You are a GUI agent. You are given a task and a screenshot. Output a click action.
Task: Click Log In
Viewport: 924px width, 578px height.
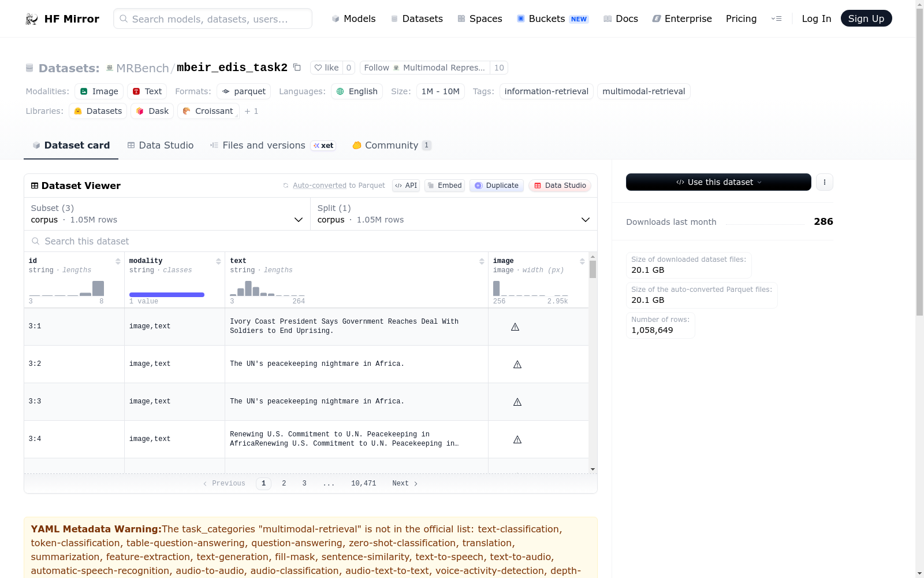click(817, 18)
